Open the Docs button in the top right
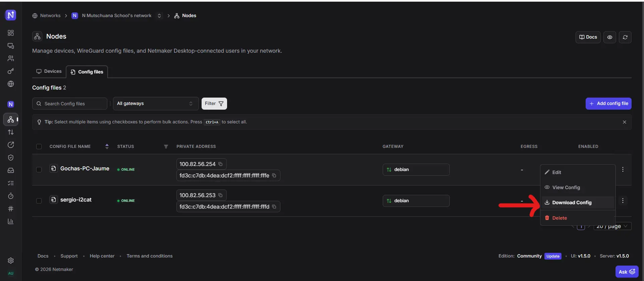The image size is (644, 281). click(x=588, y=37)
